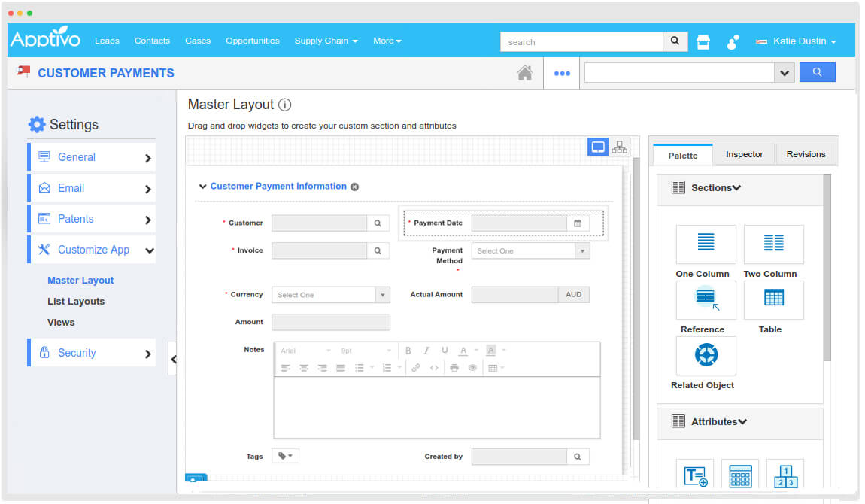Open Master Layout under Customize App
The width and height of the screenshot is (865, 504).
click(82, 280)
